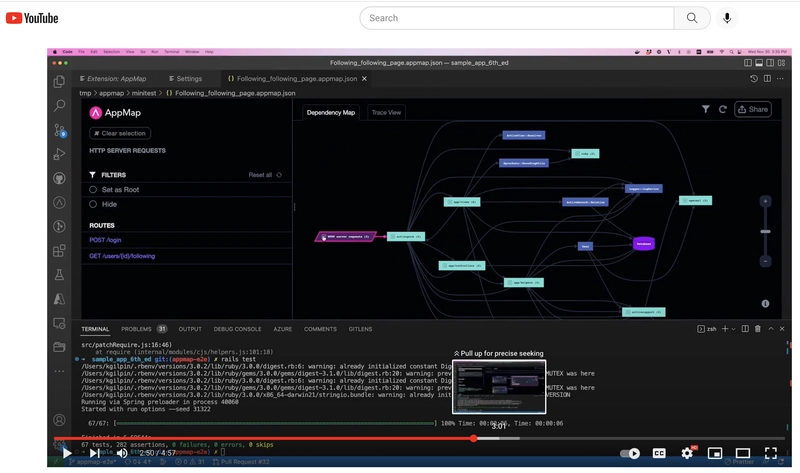Switch to Trace View tab
This screenshot has height=473, width=800.
click(386, 112)
